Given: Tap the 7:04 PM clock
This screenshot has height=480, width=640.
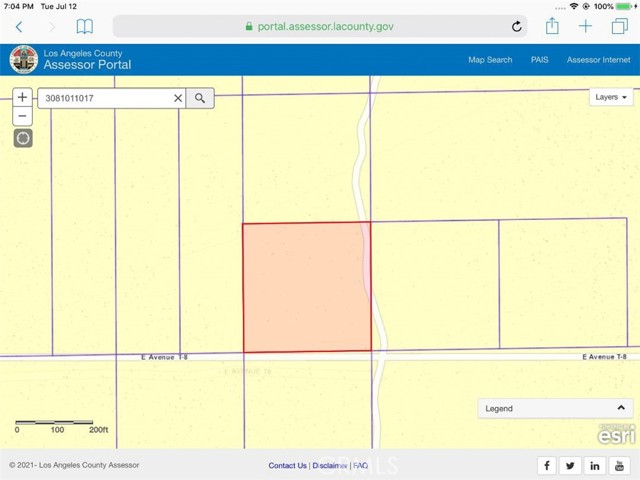Looking at the screenshot, I should point(18,6).
